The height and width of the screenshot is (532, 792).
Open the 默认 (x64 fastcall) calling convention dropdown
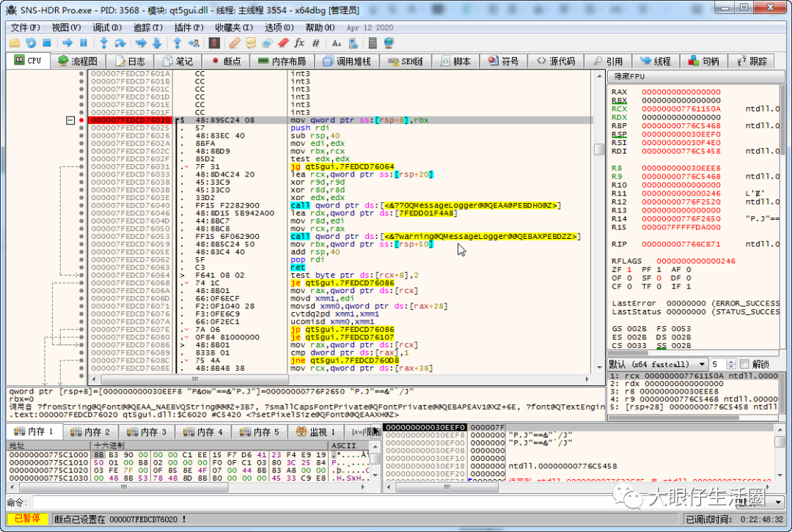[x=657, y=364]
